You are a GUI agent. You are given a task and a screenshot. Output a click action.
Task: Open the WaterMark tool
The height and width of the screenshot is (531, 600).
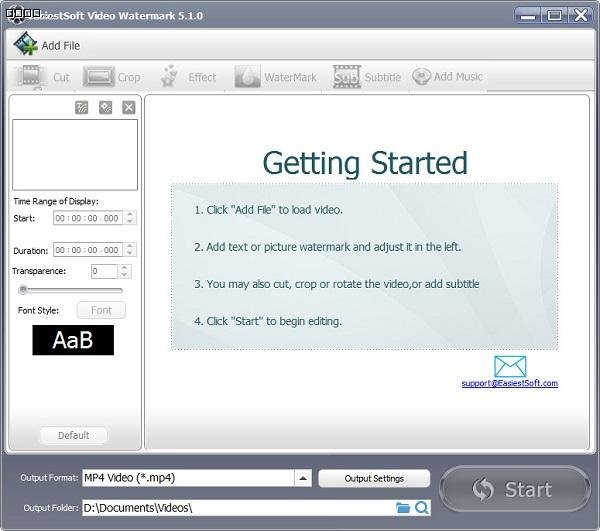click(x=276, y=77)
